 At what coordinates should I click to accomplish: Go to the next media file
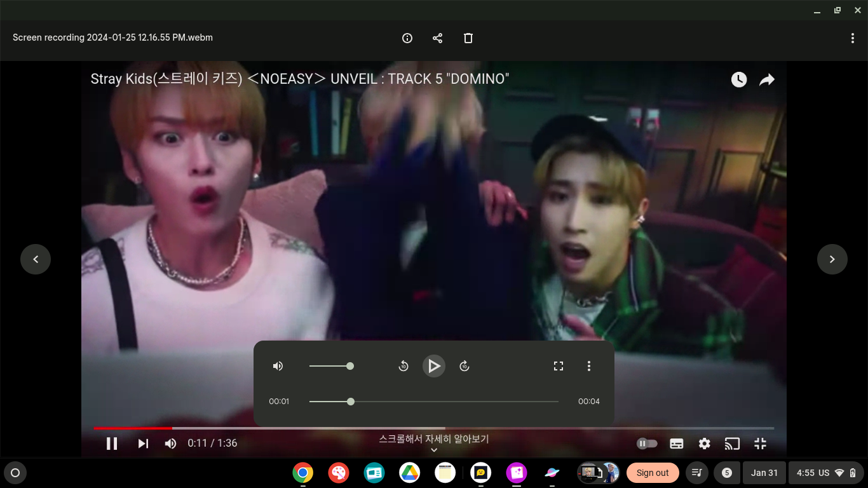click(832, 259)
